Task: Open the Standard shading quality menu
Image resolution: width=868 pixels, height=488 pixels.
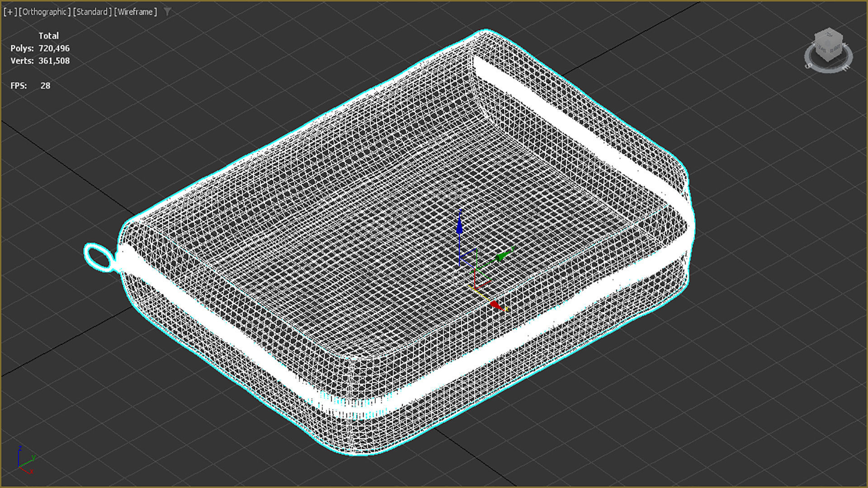Action: (x=92, y=12)
